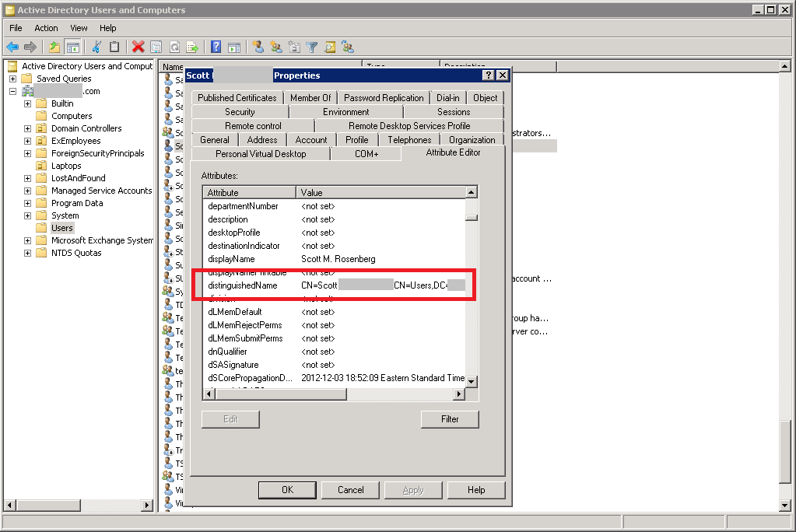Click the scissors Cut icon

pyautogui.click(x=96, y=47)
